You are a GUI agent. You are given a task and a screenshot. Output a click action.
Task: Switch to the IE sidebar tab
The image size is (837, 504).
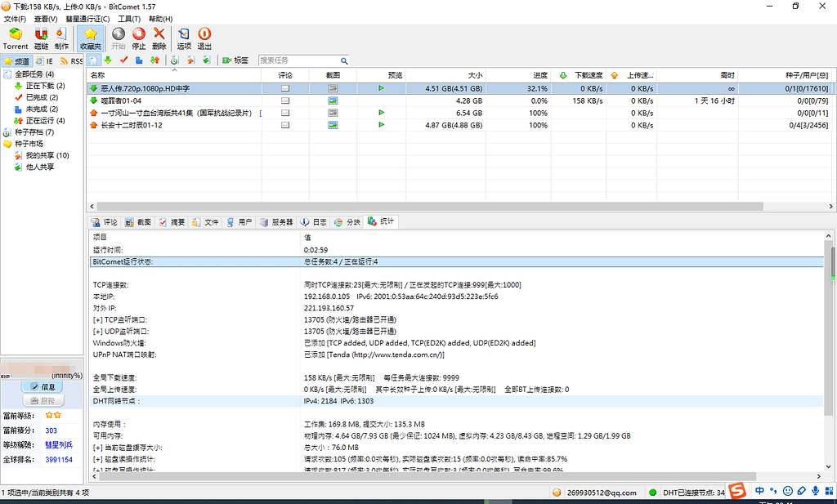pos(45,61)
